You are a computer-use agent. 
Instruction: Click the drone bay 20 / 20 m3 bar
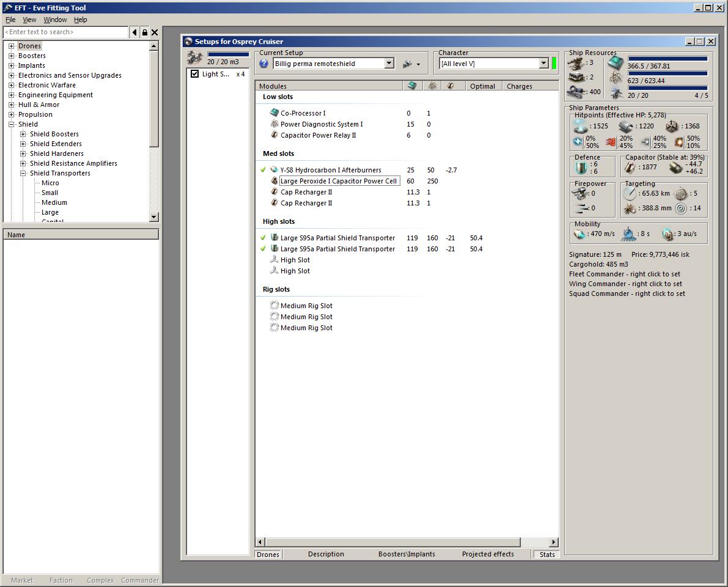pos(228,54)
